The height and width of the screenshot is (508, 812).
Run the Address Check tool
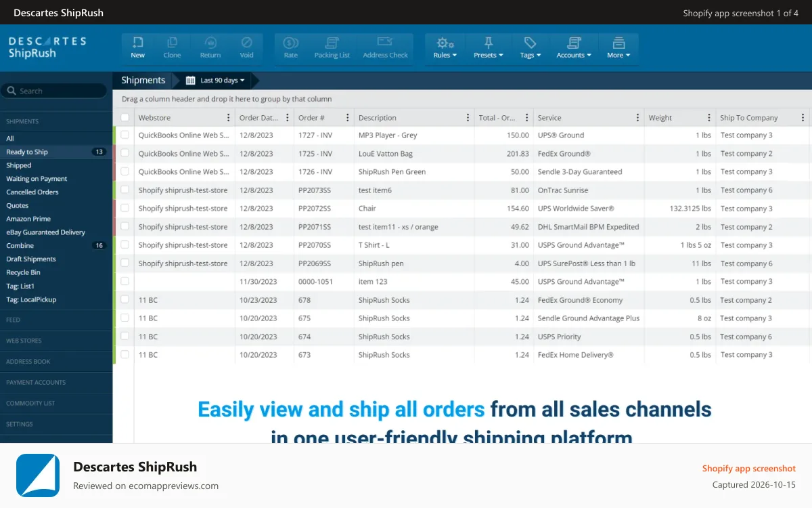click(385, 48)
